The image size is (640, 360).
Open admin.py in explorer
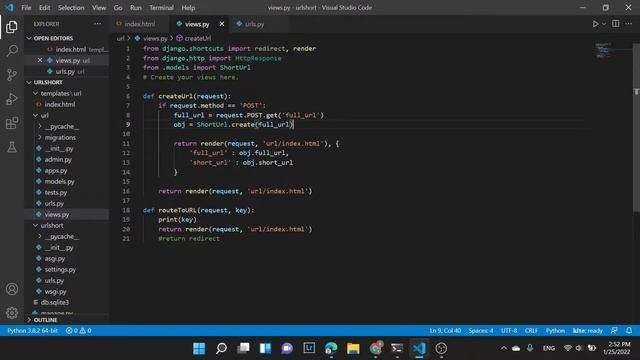coord(58,160)
